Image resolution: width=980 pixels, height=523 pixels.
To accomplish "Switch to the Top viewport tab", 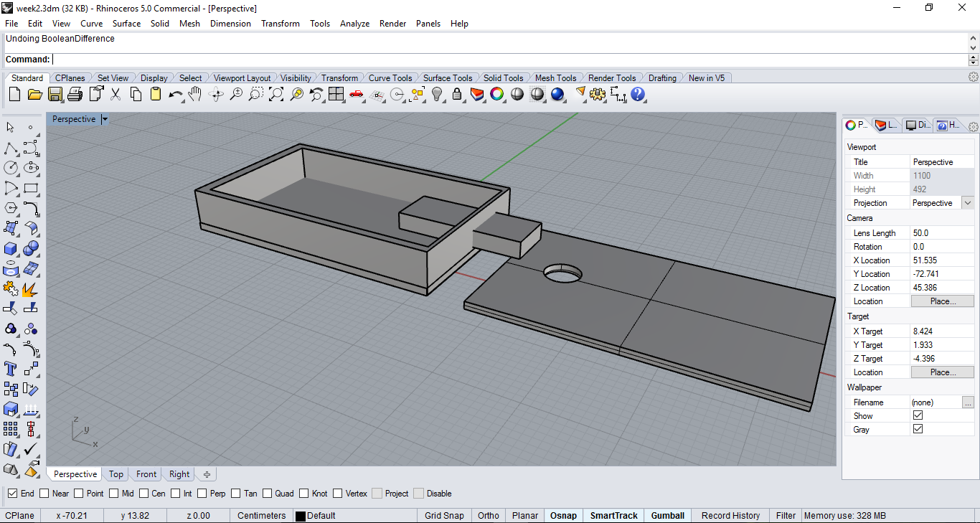I will [116, 474].
